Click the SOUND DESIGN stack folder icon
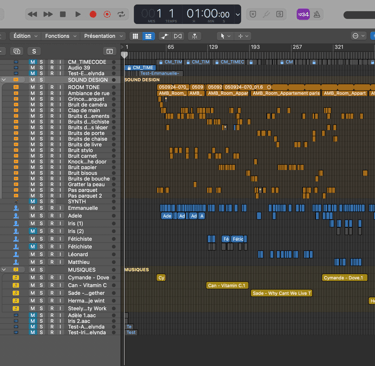Screen dimensions: 375x366 pos(16,80)
